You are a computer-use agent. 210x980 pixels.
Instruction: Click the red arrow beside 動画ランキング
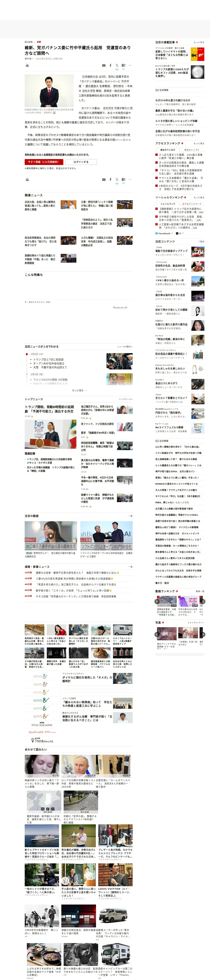(177, 591)
